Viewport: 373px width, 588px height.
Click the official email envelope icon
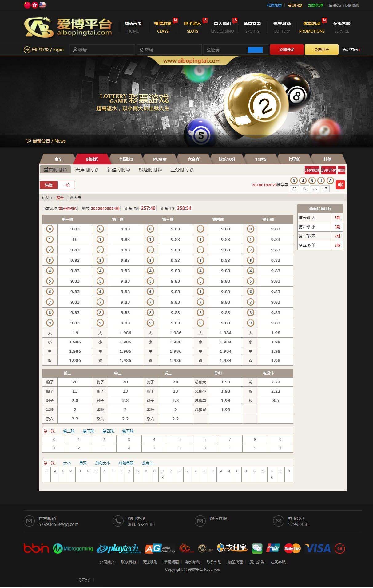[x=29, y=521]
